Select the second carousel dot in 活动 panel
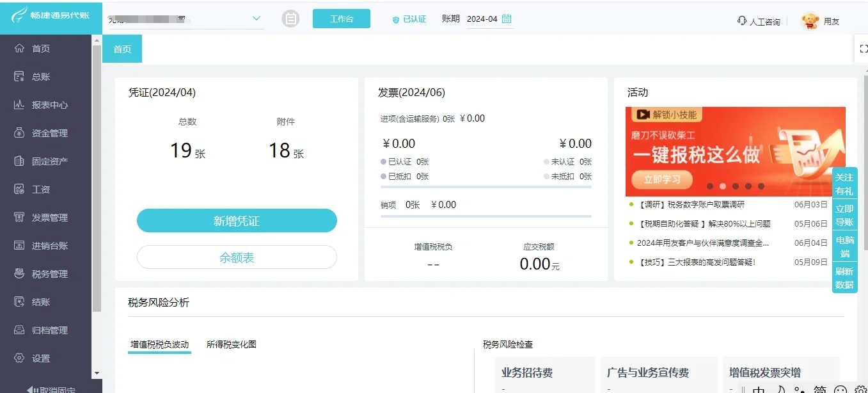868x393 pixels. point(723,186)
